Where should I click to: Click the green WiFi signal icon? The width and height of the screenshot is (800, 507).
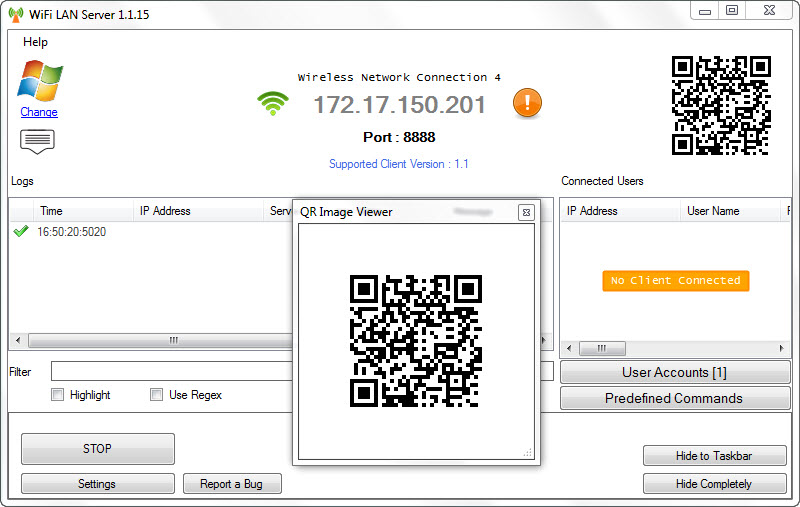pos(273,104)
